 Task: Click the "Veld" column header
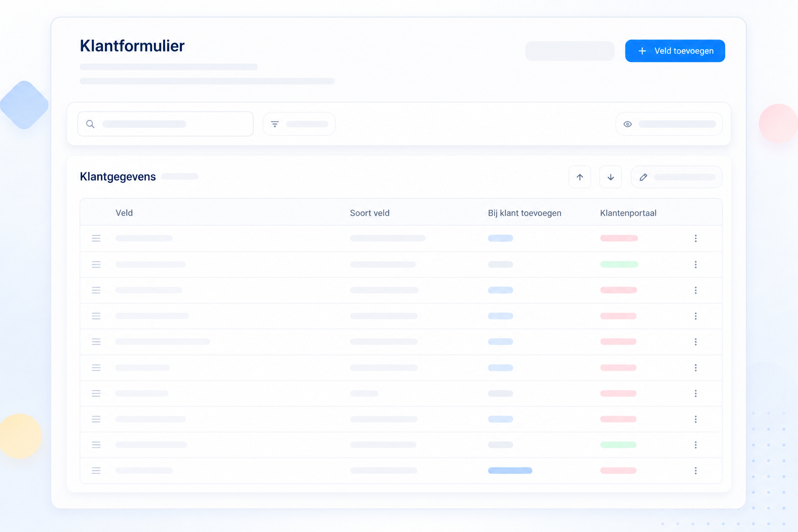click(124, 213)
